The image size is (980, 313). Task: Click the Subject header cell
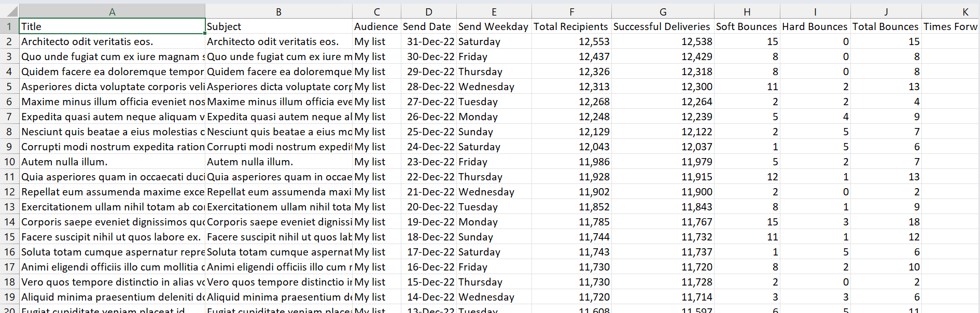[x=278, y=26]
